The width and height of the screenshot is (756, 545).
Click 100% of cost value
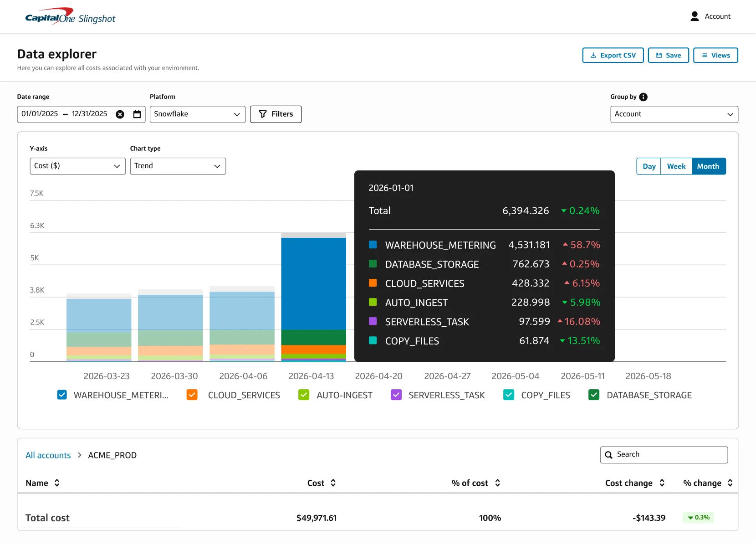[x=490, y=518]
